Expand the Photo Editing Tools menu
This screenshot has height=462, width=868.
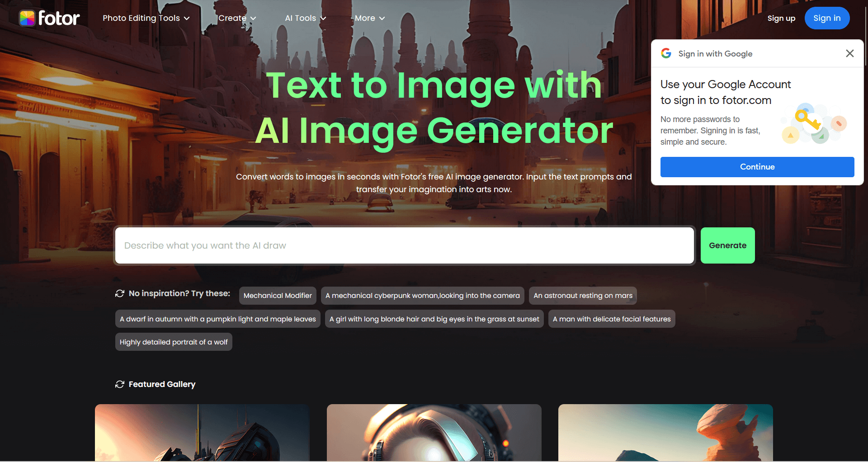pos(146,18)
